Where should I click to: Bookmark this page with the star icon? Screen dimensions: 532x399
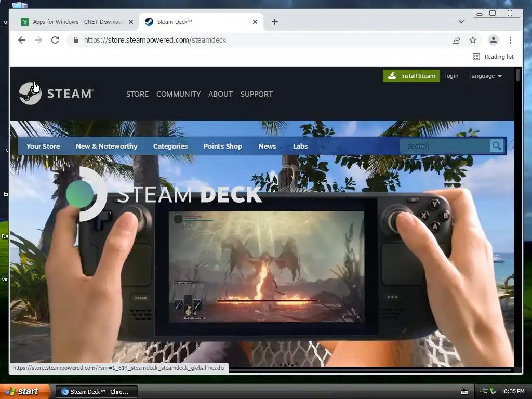click(x=473, y=40)
